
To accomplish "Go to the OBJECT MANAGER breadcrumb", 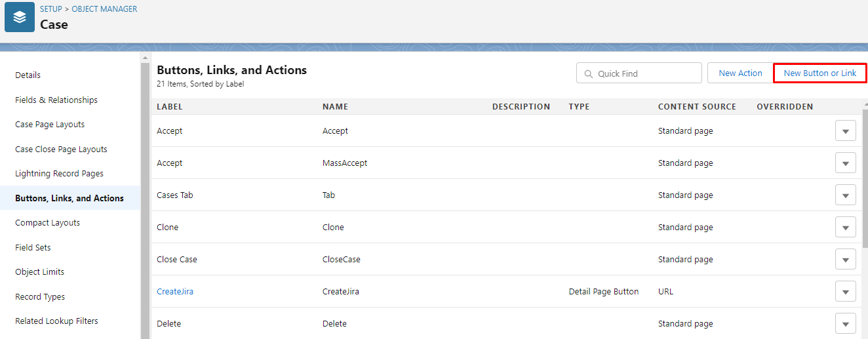I will 105,9.
